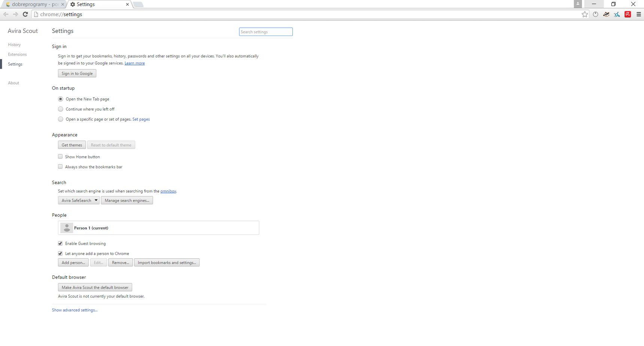The image size is (644, 346).
Task: Minimize the browser window
Action: point(594,4)
